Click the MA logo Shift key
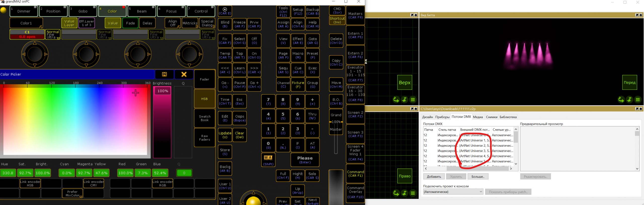 (268, 160)
